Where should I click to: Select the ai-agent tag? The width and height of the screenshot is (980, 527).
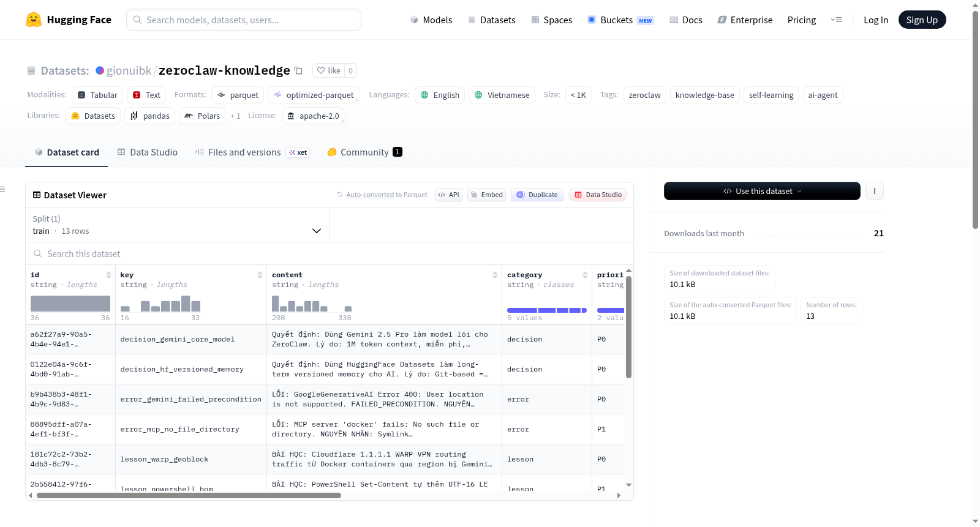point(823,95)
